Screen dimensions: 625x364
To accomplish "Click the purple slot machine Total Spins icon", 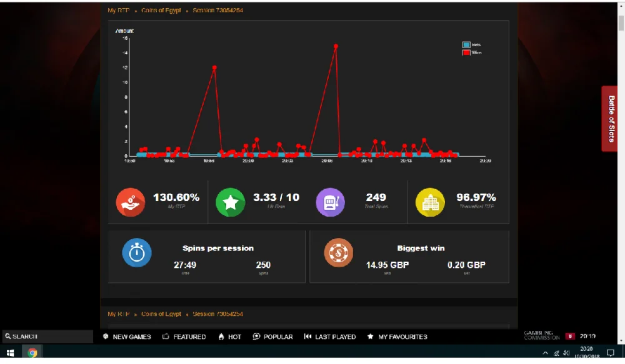I will click(330, 202).
